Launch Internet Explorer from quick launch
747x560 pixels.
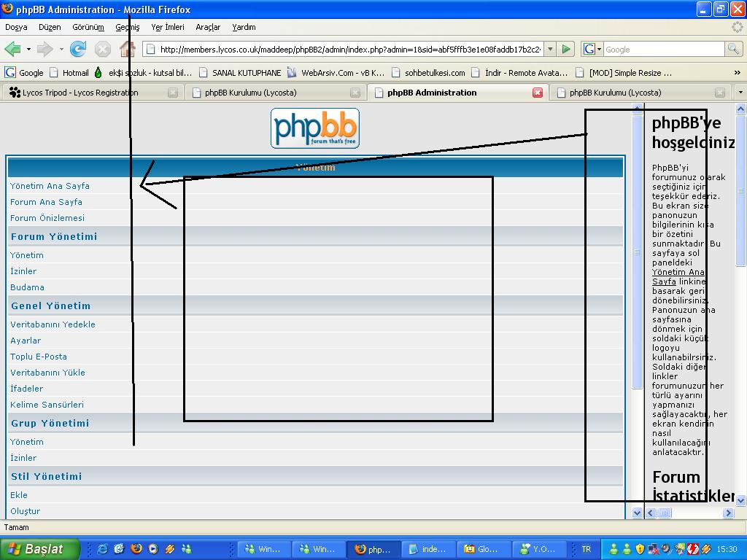click(102, 549)
